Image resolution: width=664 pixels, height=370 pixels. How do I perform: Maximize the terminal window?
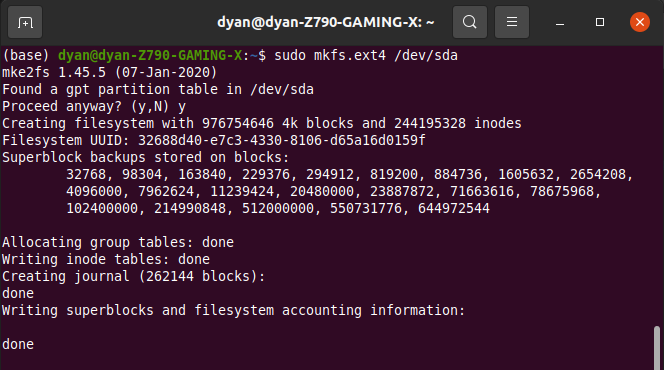coord(600,22)
